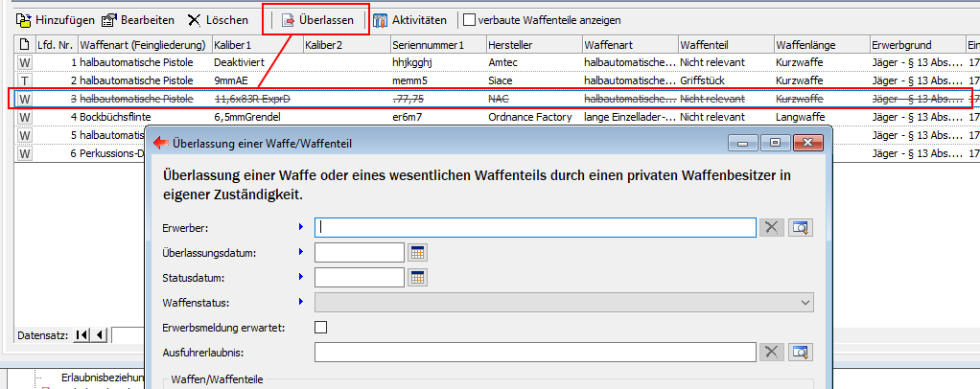
Task: Click the Überlassen button
Action: [316, 20]
